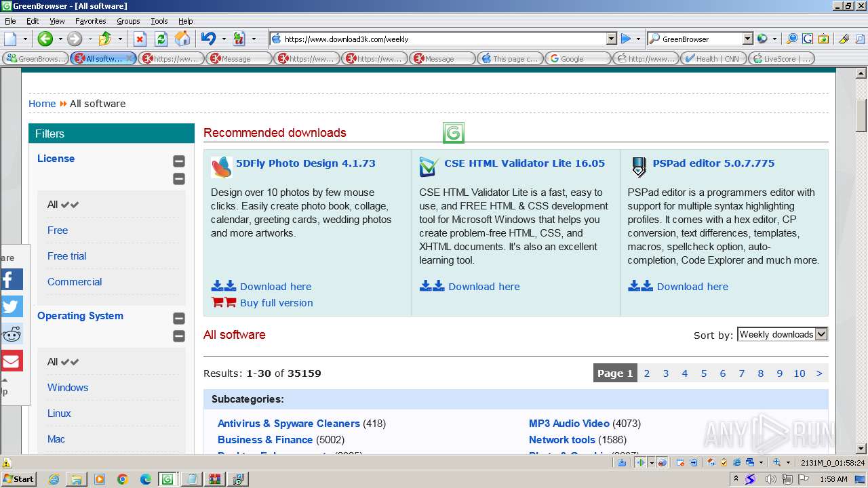Click the G search toolbar icon

coord(808,39)
